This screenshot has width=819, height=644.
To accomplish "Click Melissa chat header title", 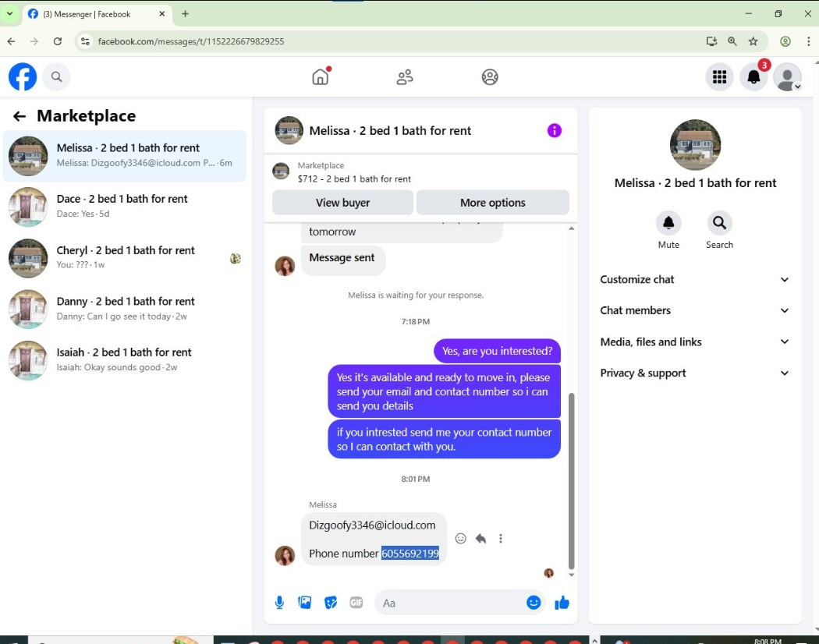I will tap(390, 130).
